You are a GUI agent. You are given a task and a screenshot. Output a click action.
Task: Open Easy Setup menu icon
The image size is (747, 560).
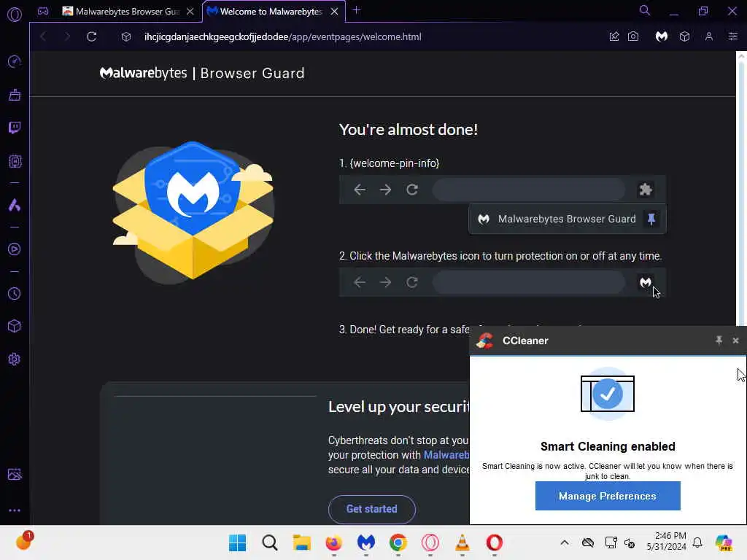pyautogui.click(x=732, y=36)
